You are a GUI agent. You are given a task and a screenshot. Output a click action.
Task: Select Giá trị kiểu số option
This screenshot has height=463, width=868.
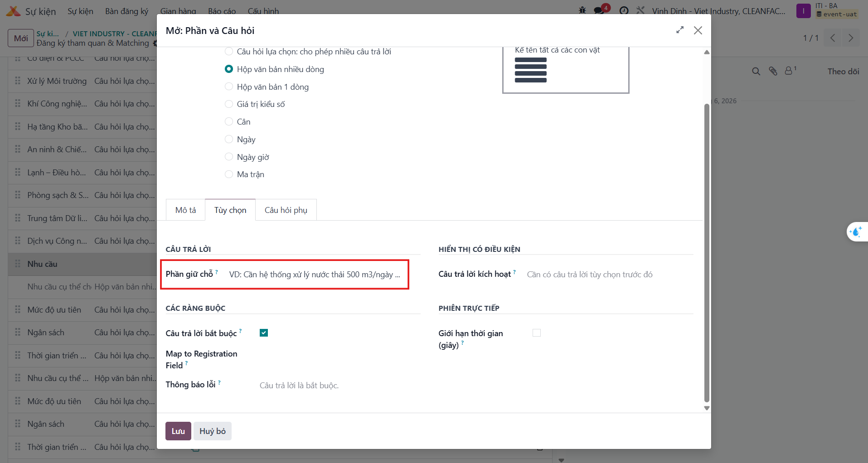pos(229,104)
